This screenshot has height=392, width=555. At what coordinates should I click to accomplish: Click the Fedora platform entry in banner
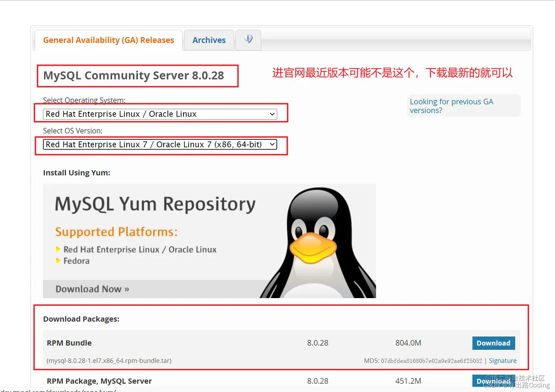click(76, 261)
